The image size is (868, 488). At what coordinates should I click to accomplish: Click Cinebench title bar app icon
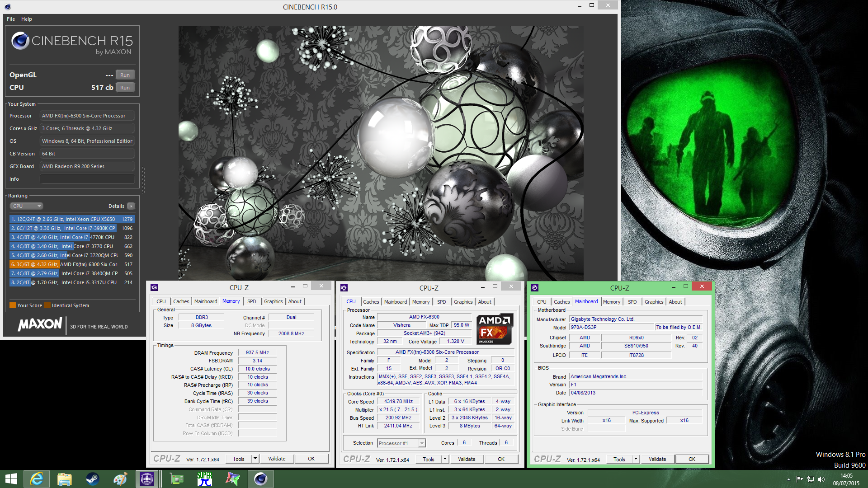8,7
